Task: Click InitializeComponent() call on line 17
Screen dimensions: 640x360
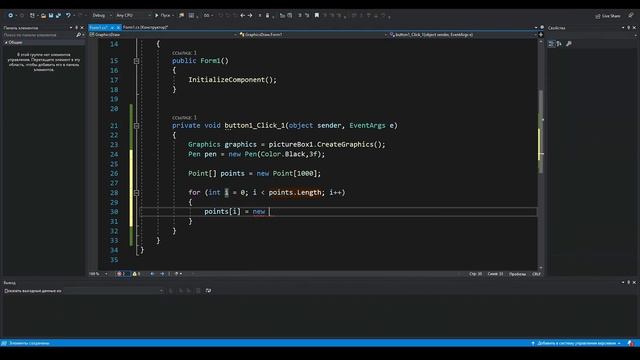Action: point(232,80)
